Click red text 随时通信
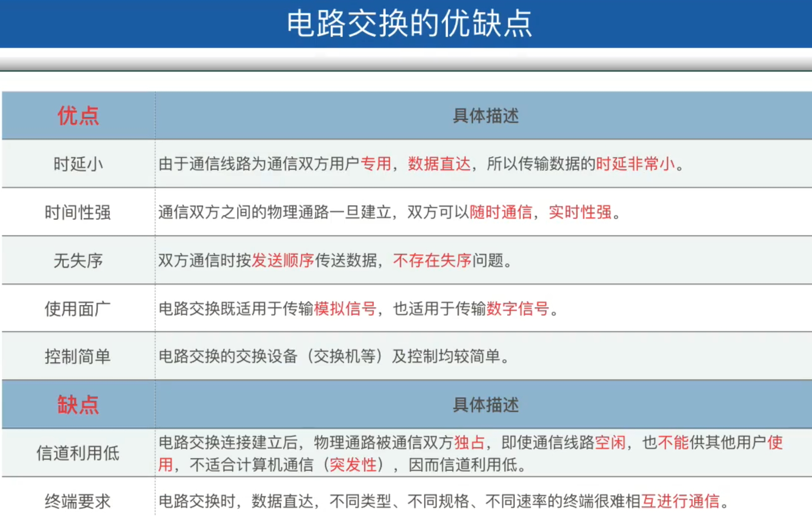Image resolution: width=812 pixels, height=516 pixels. [501, 212]
